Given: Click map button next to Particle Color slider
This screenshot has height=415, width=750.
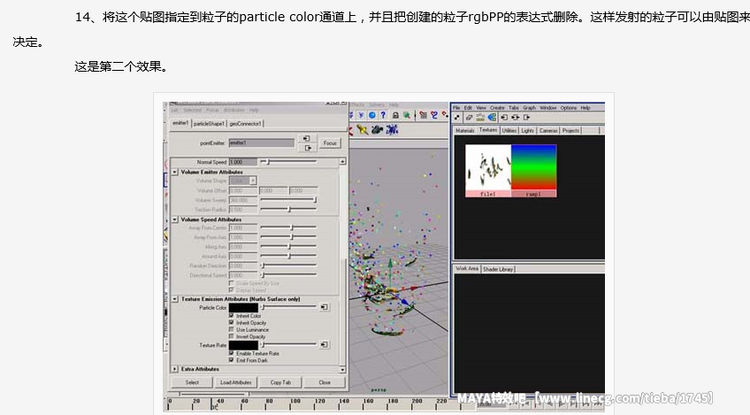Looking at the screenshot, I should (324, 307).
